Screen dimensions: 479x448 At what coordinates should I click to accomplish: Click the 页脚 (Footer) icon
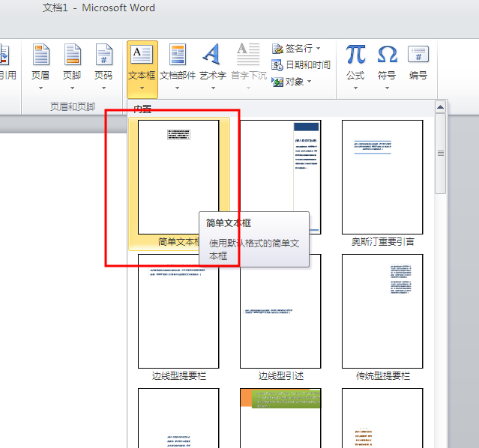[72, 56]
